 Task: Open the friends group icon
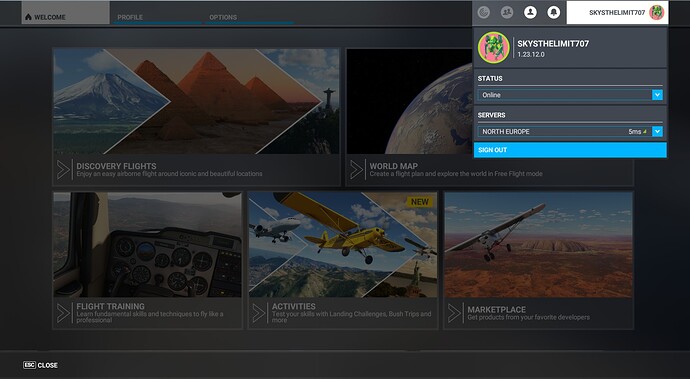(x=507, y=12)
